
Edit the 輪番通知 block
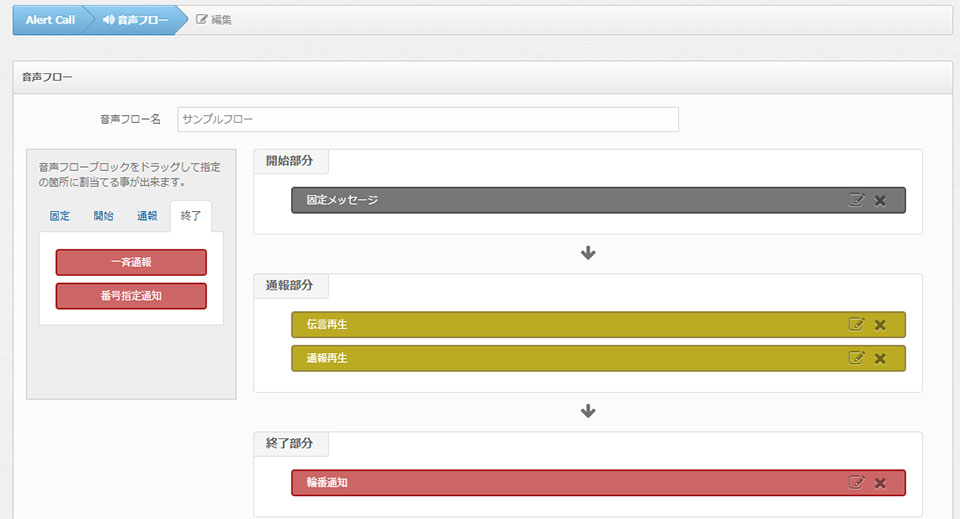click(857, 482)
